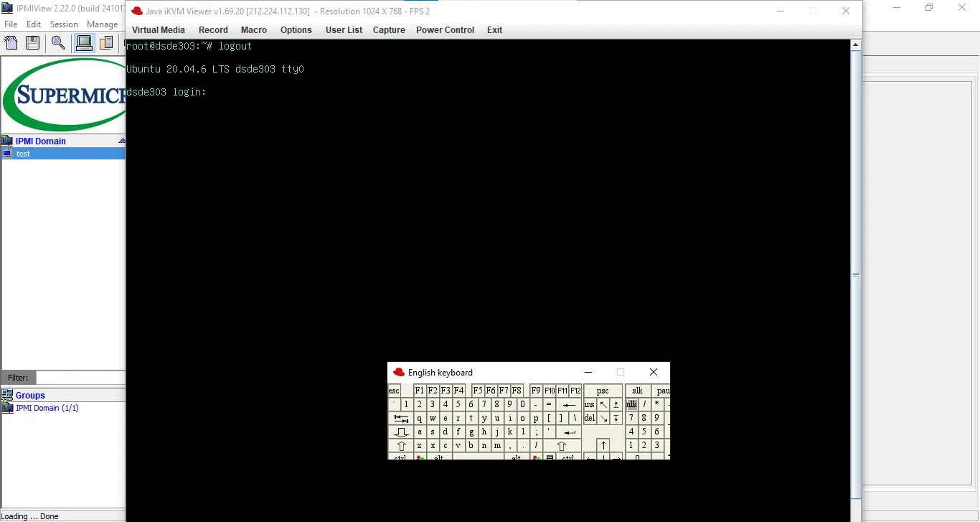Screen dimensions: 980x522
Task: Select the test system in IPMI Domain
Action: pyautogui.click(x=24, y=154)
